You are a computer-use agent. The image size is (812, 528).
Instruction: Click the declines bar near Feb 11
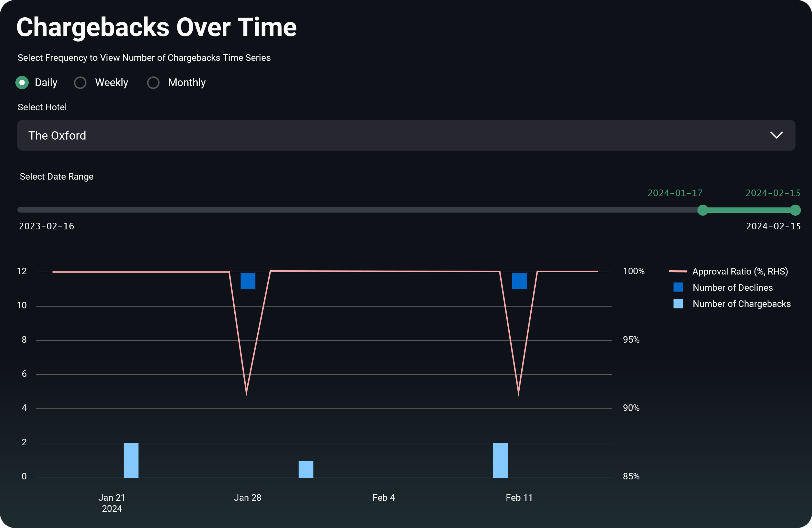click(519, 281)
